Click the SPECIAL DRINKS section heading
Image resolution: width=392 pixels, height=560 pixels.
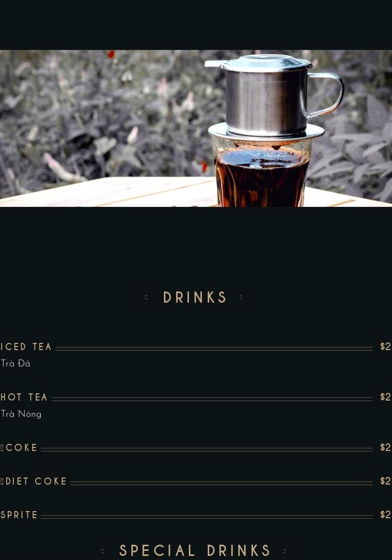pyautogui.click(x=195, y=550)
